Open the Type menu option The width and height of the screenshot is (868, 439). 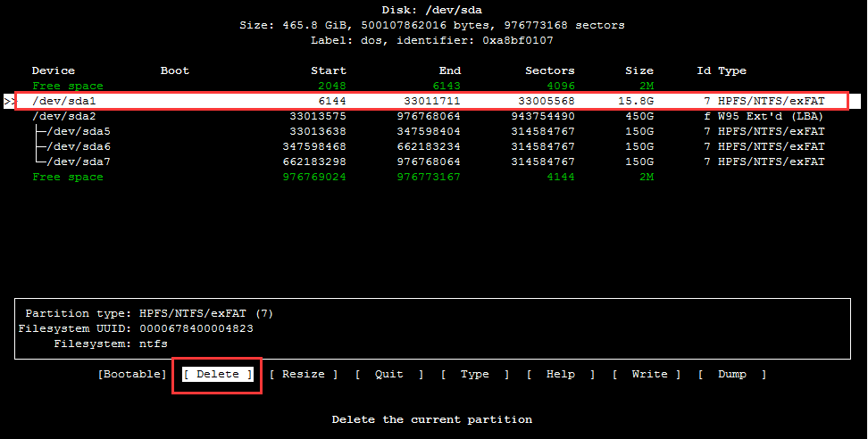474,375
